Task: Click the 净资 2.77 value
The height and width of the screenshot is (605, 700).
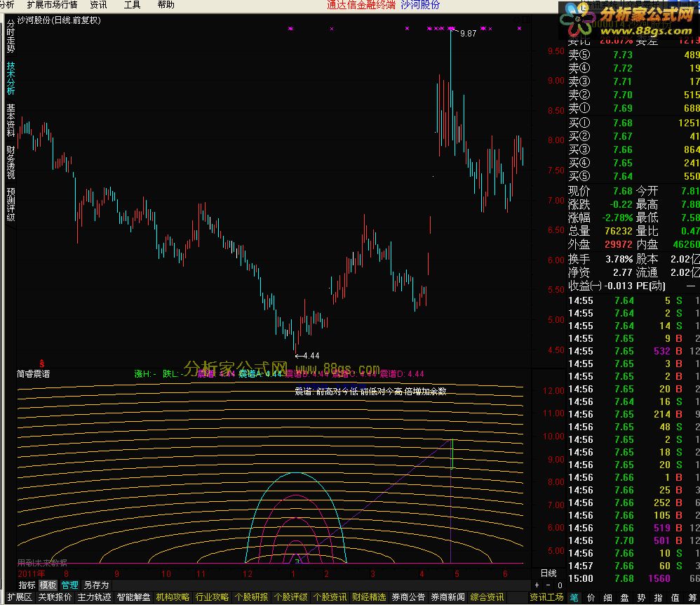Action: coord(622,272)
